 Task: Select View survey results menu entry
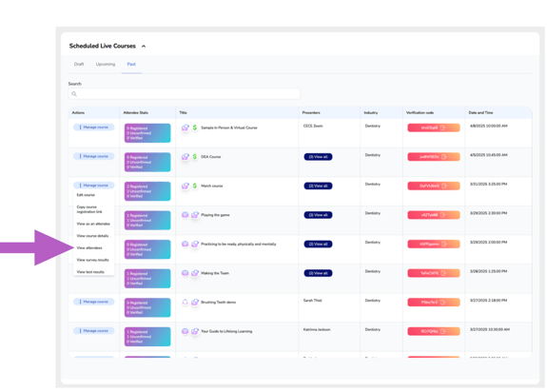(93, 260)
